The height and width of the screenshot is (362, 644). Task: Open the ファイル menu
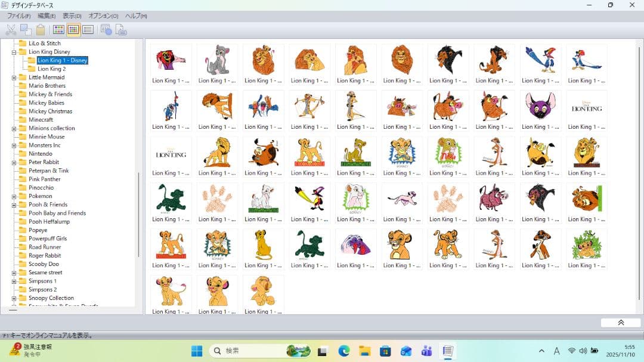(x=18, y=16)
